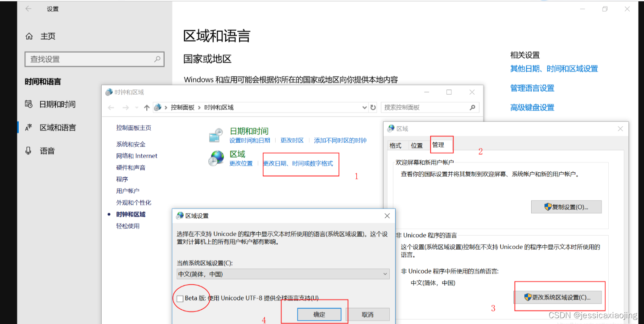Open the green 区域 heading link
This screenshot has width=644, height=324.
[x=237, y=154]
